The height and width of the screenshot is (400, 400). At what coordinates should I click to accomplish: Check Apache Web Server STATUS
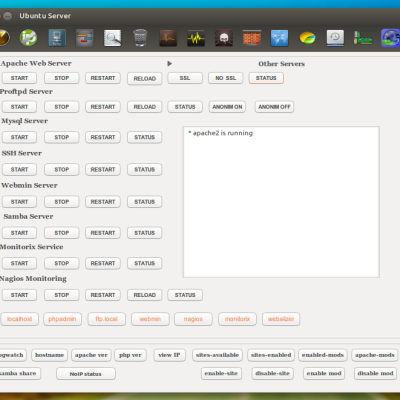pos(266,78)
